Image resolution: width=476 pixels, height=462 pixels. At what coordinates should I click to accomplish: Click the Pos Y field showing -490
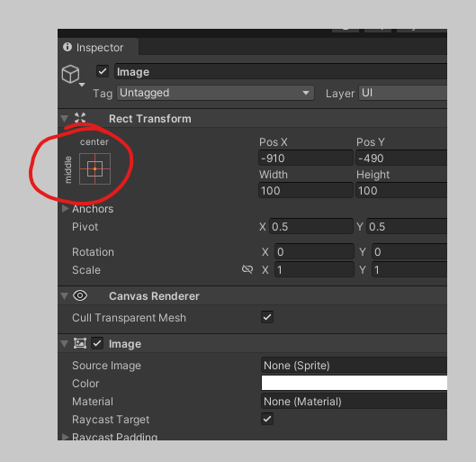click(x=401, y=158)
